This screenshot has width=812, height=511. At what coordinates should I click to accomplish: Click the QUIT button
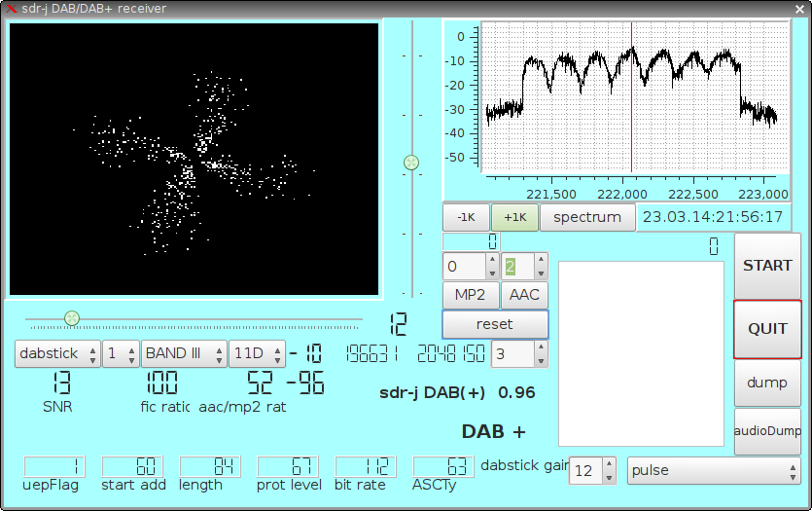(767, 329)
